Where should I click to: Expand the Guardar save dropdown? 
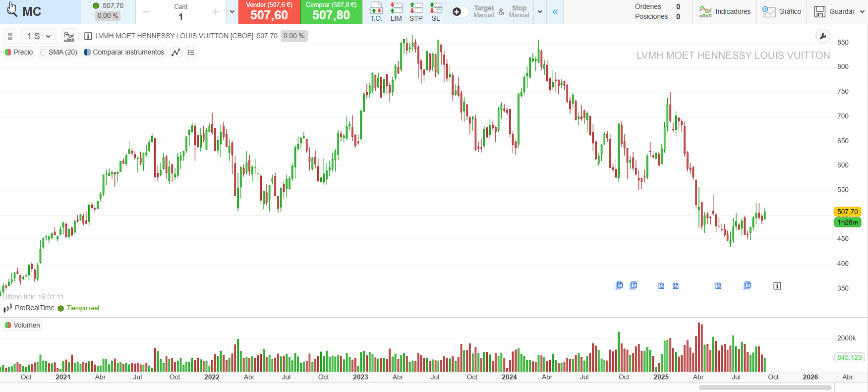click(x=862, y=11)
